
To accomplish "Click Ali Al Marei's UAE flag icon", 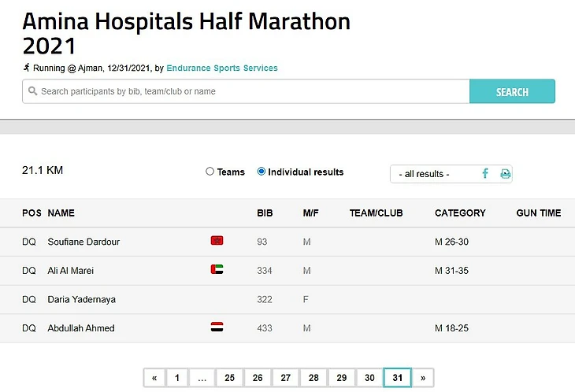I will point(217,270).
